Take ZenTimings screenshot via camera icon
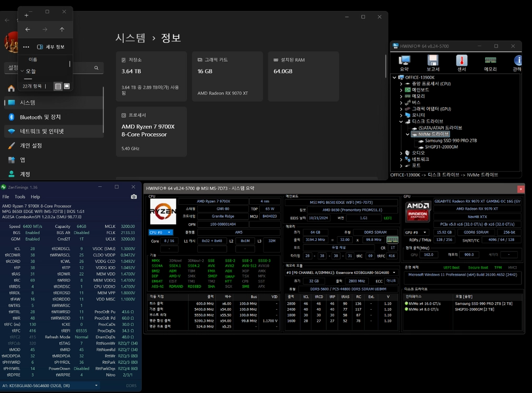This screenshot has height=393, width=532. pos(134,196)
